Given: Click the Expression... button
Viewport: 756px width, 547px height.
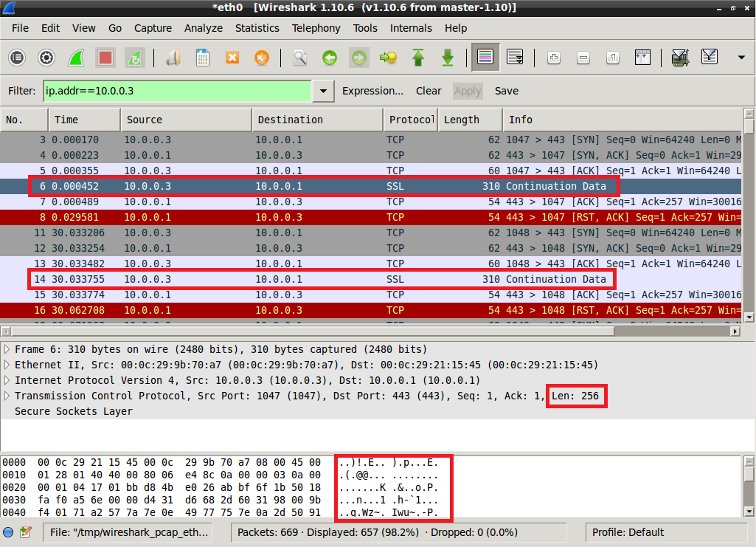Looking at the screenshot, I should [372, 91].
